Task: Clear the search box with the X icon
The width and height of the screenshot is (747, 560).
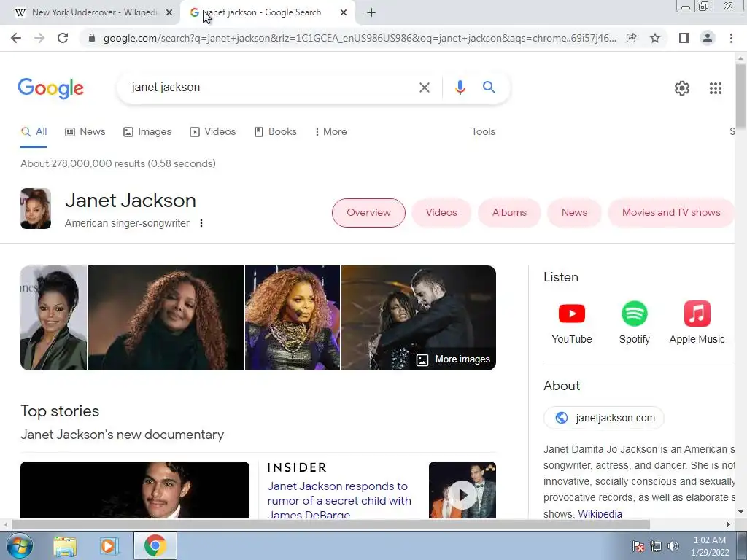Action: click(x=424, y=87)
